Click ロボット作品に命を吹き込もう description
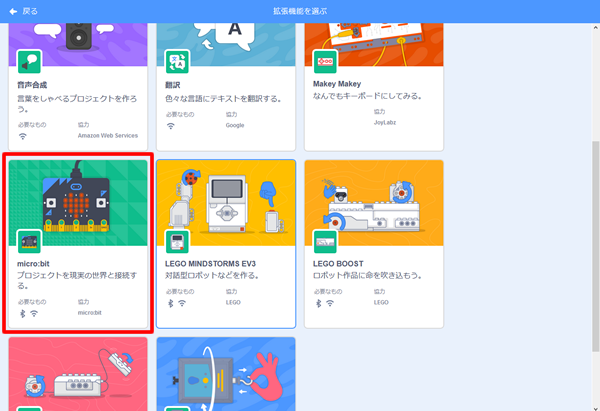Image resolution: width=600 pixels, height=411 pixels. click(367, 276)
